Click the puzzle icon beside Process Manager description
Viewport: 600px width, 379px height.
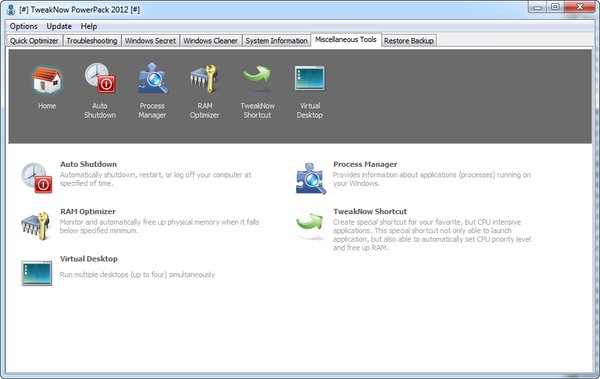[x=311, y=178]
